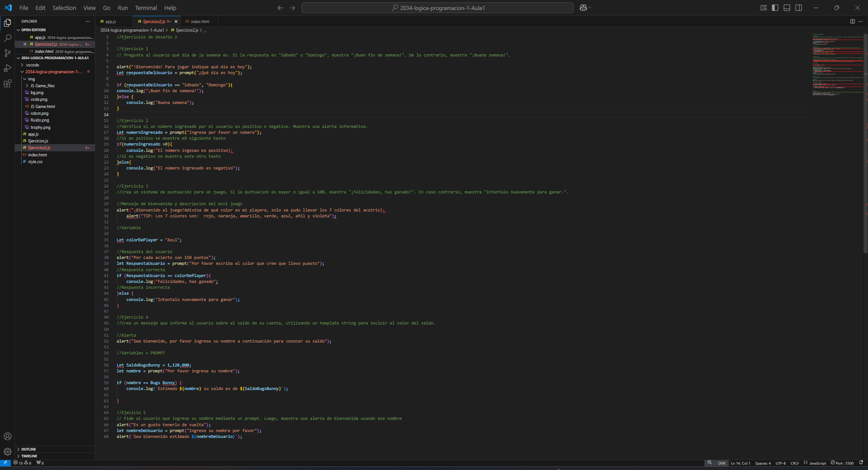Collapse the 2034-logica-programacion-1 subfolder

(53, 72)
